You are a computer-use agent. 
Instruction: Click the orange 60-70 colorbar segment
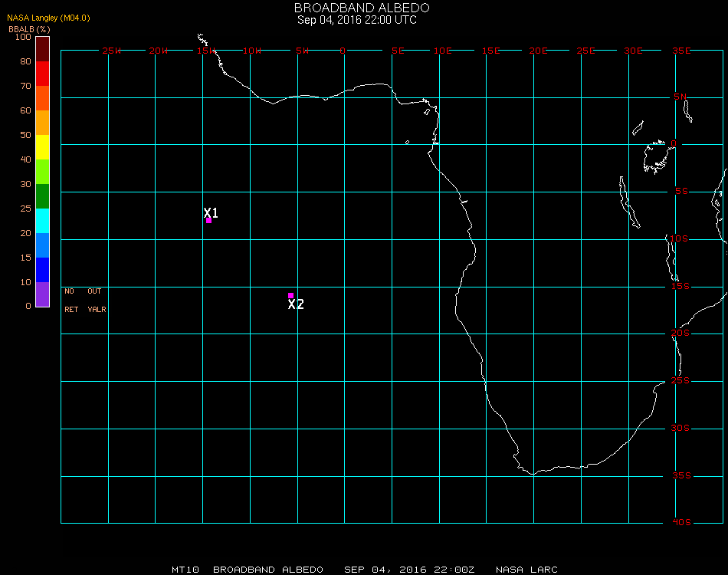tap(42, 98)
